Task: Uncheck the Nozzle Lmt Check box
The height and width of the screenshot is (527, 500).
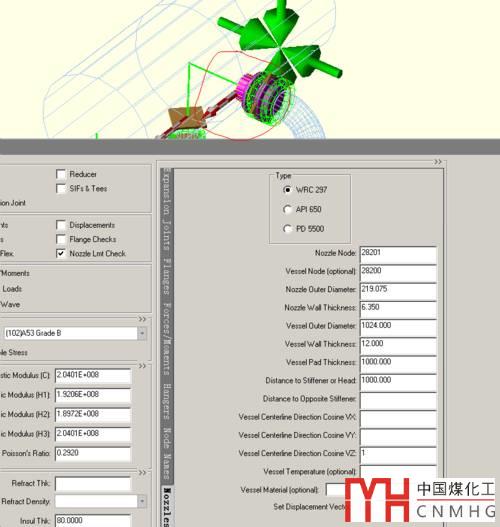Action: coord(61,253)
